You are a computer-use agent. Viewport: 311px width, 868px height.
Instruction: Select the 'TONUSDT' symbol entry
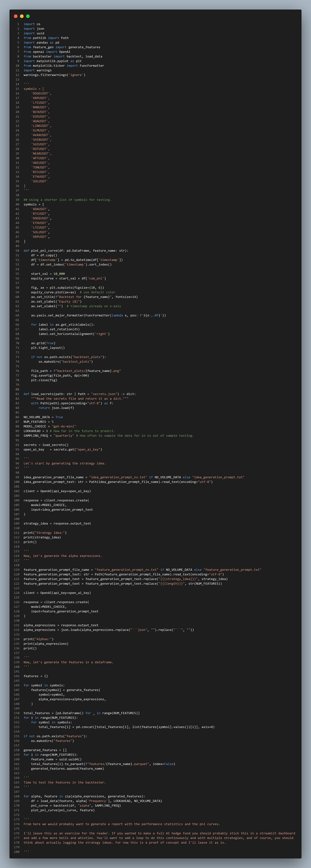point(40,167)
